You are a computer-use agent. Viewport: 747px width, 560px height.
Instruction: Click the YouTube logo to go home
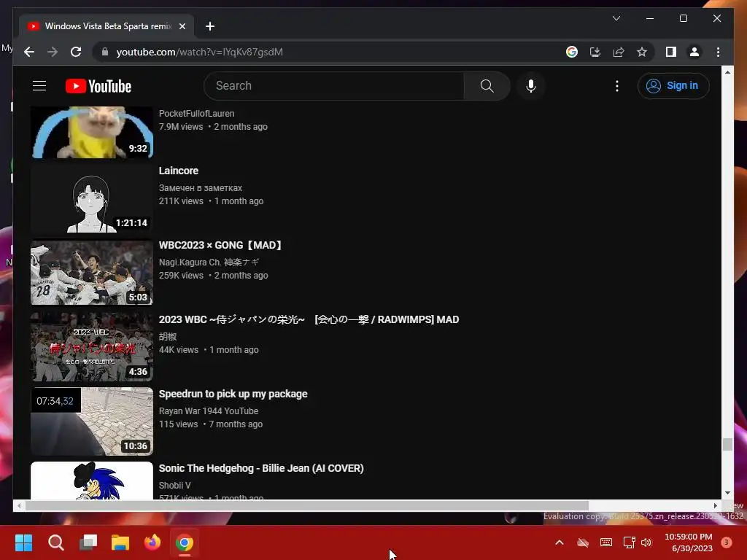(98, 86)
